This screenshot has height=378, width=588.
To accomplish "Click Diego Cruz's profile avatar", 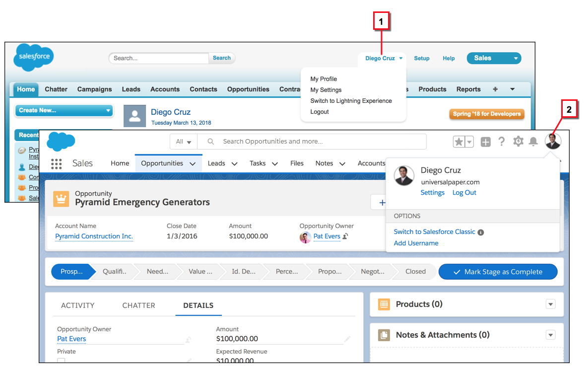I will [x=552, y=141].
